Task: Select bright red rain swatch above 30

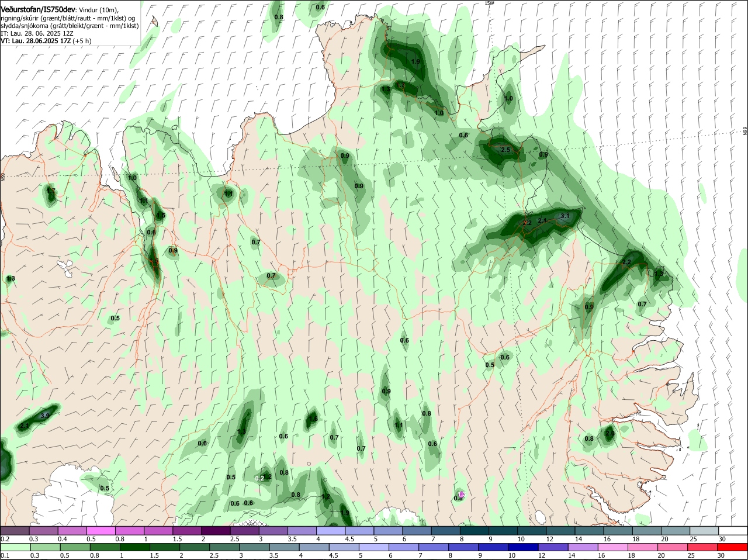Action: click(732, 547)
